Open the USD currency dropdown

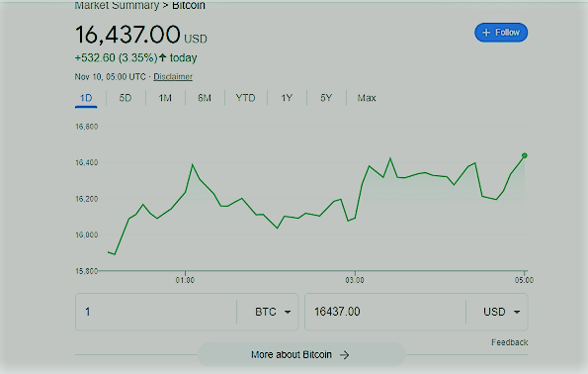point(501,312)
